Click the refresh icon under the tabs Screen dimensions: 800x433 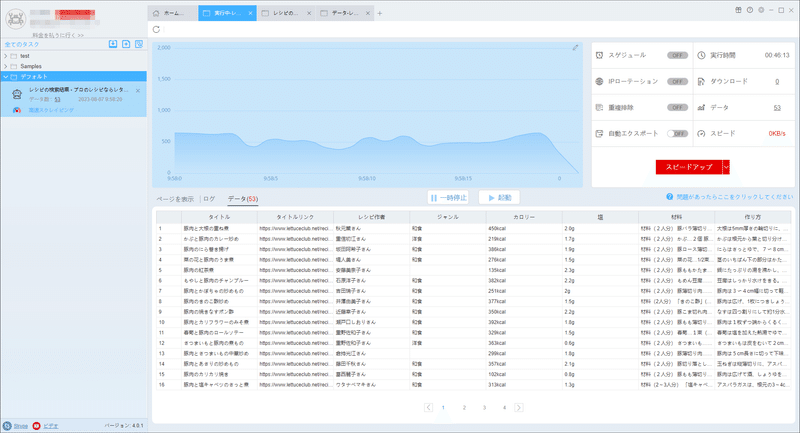point(156,30)
